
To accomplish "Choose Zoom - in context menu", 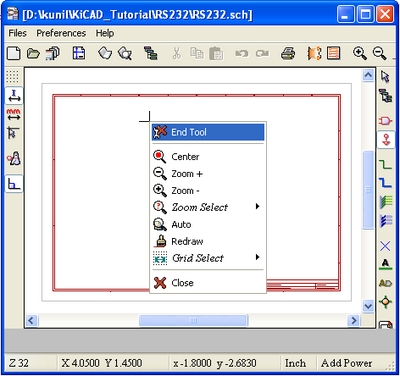I will pyautogui.click(x=208, y=191).
